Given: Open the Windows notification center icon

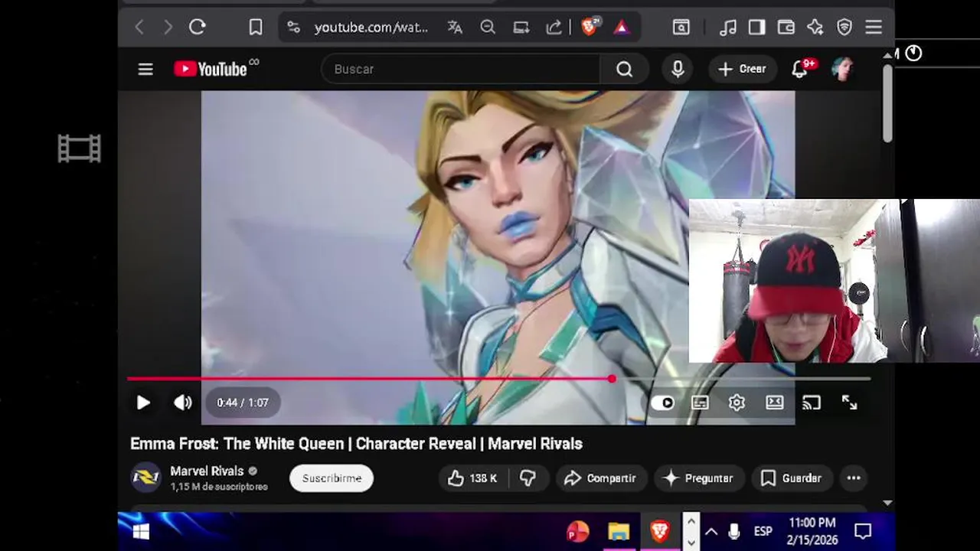Looking at the screenshot, I should 863,532.
